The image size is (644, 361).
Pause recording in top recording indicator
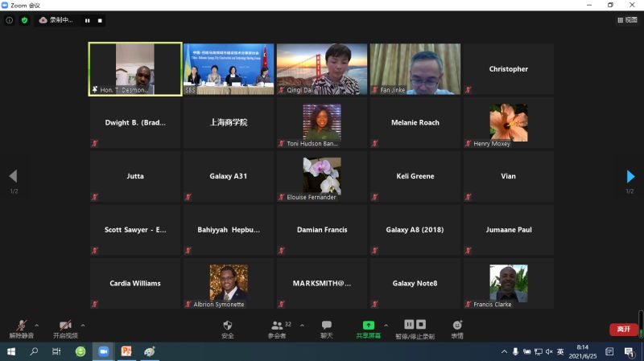click(87, 20)
